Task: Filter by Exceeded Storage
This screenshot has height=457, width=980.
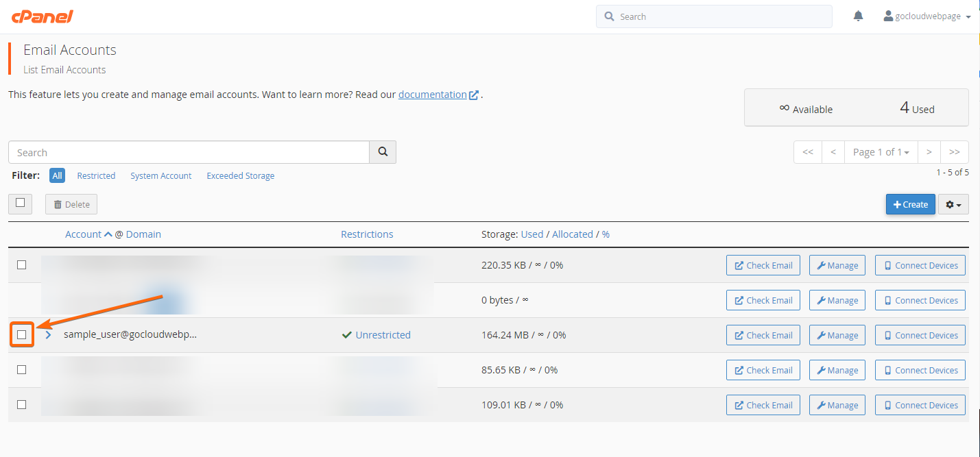Action: coord(241,176)
